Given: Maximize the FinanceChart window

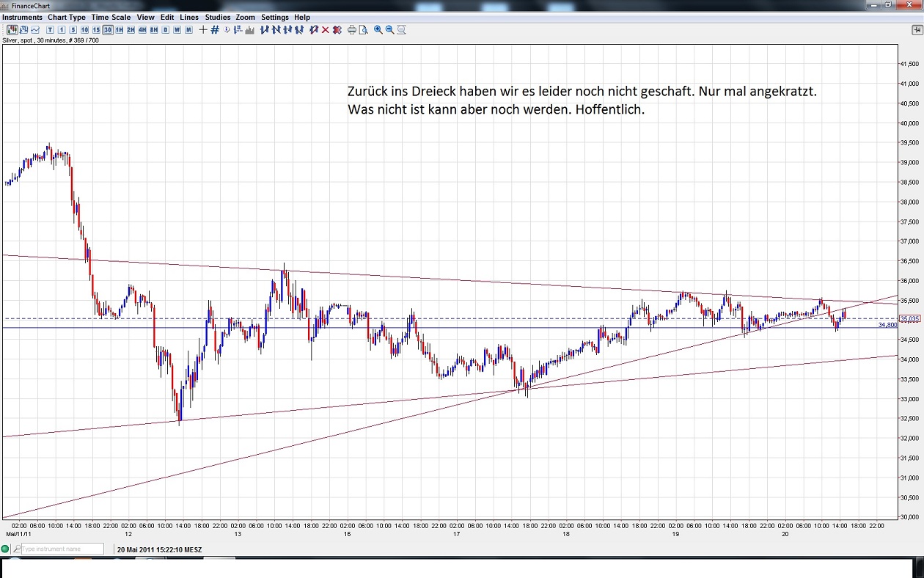Looking at the screenshot, I should coord(889,4).
